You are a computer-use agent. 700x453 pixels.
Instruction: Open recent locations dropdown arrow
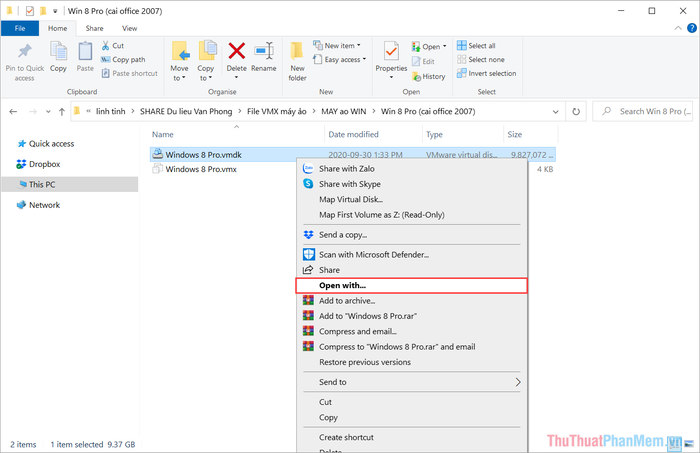pyautogui.click(x=48, y=112)
